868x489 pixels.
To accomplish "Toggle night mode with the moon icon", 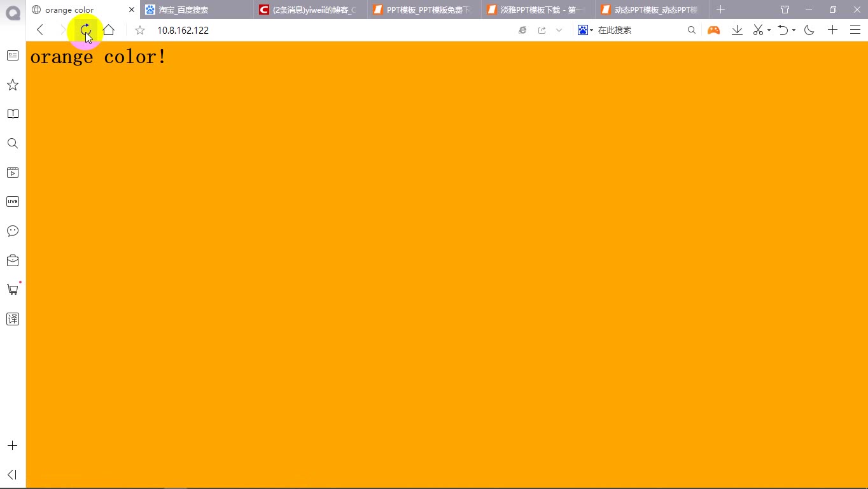I will pyautogui.click(x=809, y=30).
